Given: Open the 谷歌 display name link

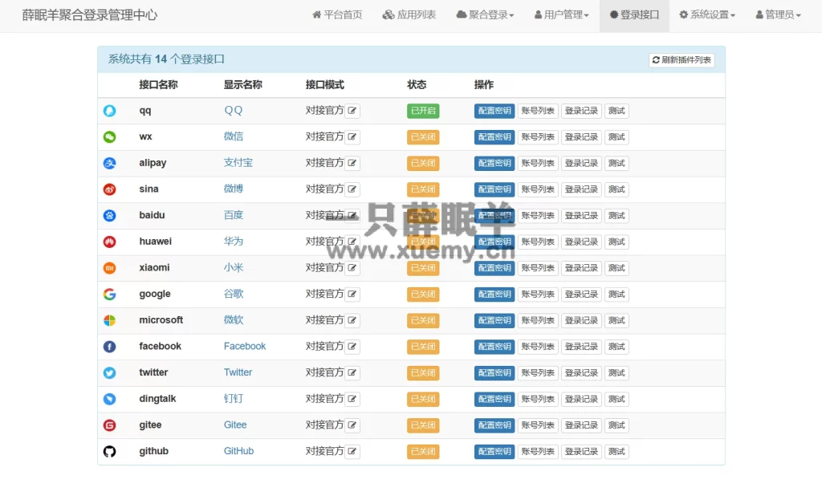Looking at the screenshot, I should tap(234, 294).
